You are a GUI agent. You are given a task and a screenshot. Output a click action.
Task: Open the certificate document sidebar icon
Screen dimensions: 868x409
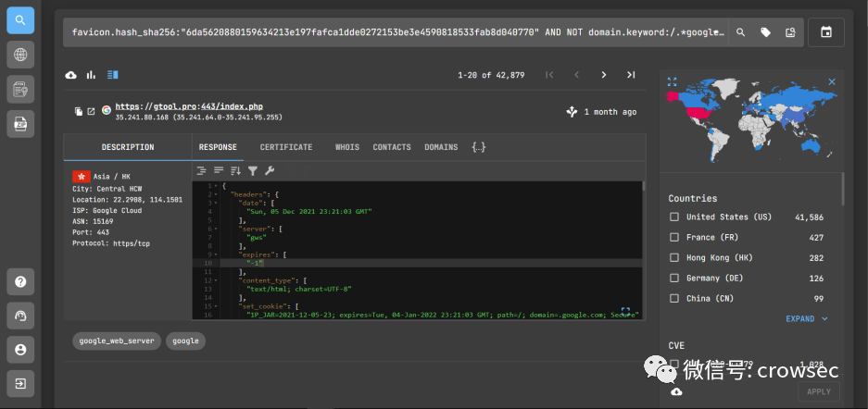(20, 90)
